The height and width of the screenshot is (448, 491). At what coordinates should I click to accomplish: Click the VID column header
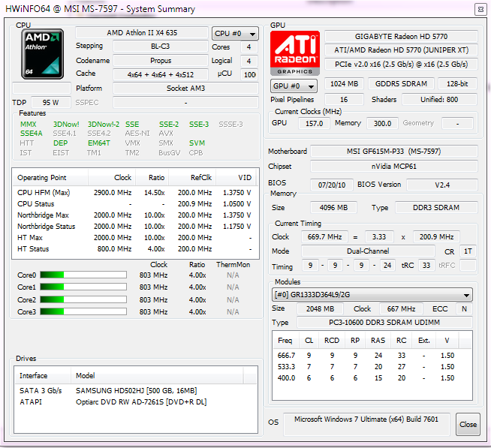pyautogui.click(x=236, y=178)
